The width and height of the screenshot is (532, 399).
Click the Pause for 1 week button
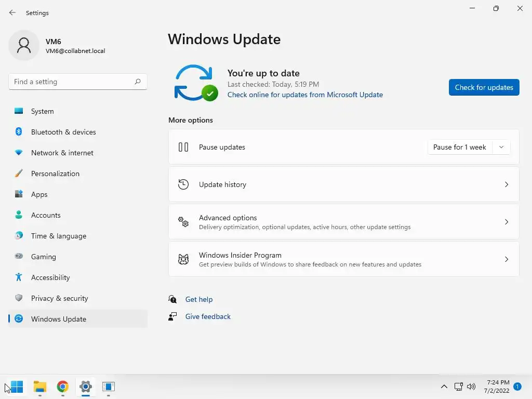[x=460, y=147]
